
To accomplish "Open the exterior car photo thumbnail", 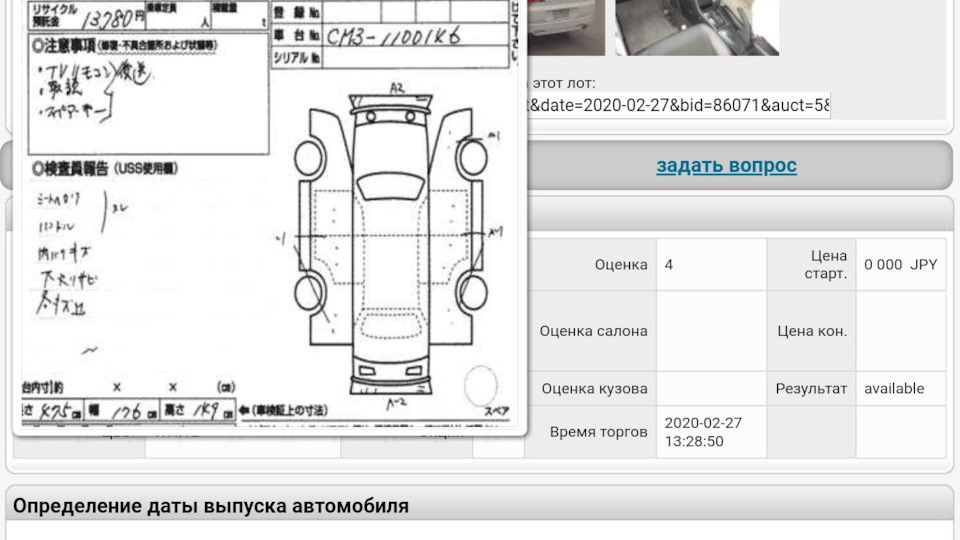I will [x=566, y=27].
